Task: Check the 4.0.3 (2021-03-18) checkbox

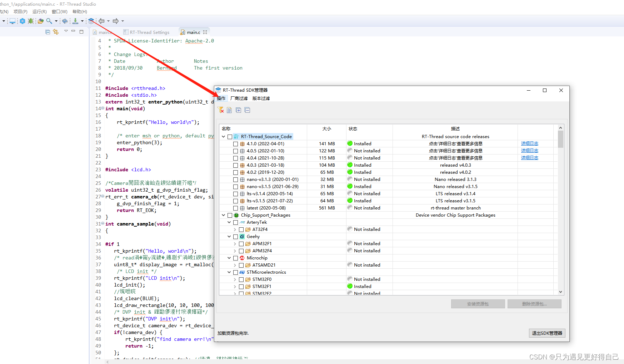Action: tap(235, 165)
